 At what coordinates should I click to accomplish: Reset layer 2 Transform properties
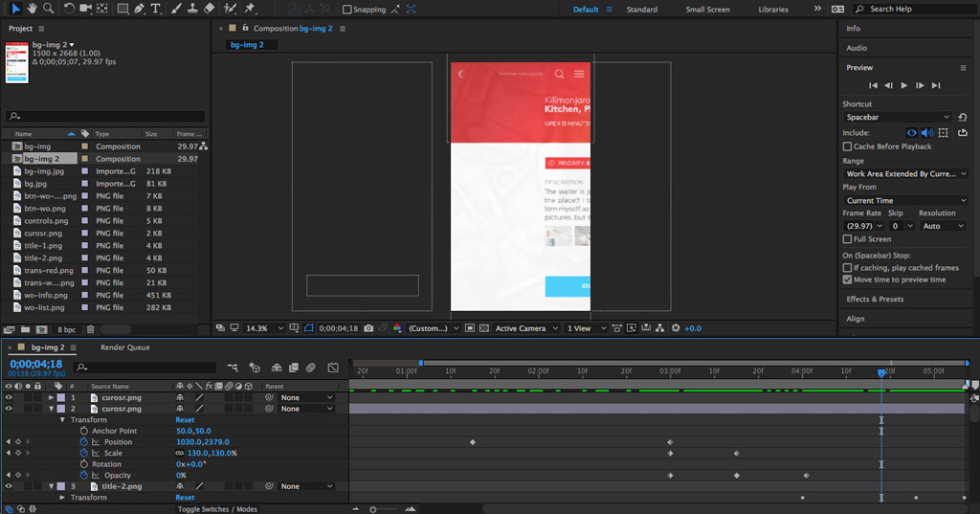click(x=185, y=420)
